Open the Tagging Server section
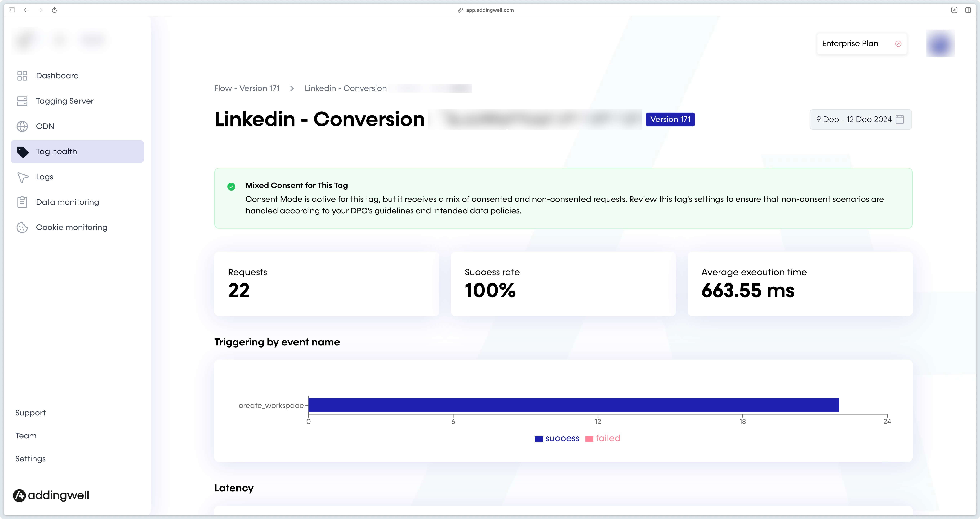 pos(77,101)
